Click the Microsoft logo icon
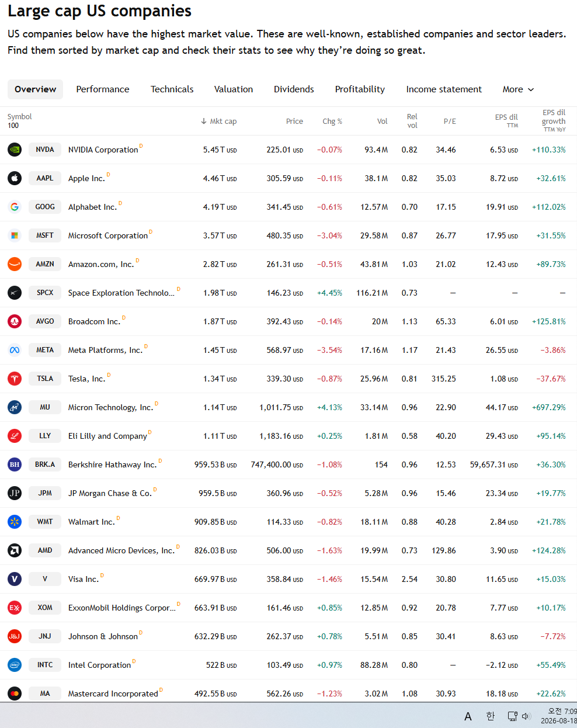The height and width of the screenshot is (728, 577). pyautogui.click(x=15, y=235)
